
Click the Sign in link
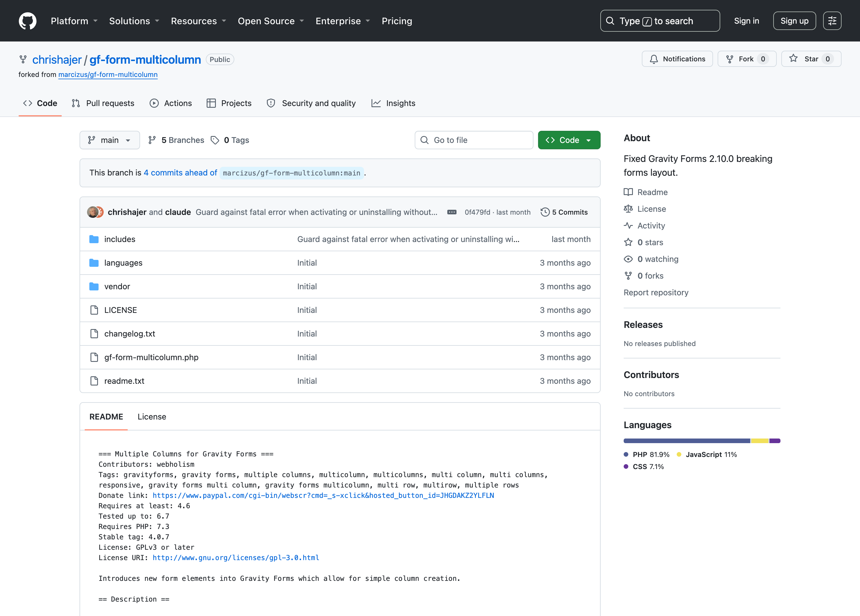pyautogui.click(x=746, y=21)
